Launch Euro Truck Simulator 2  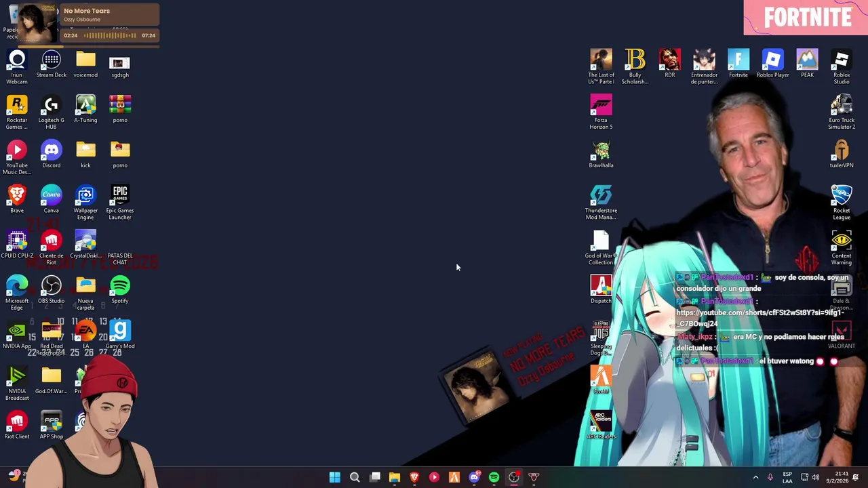point(842,112)
